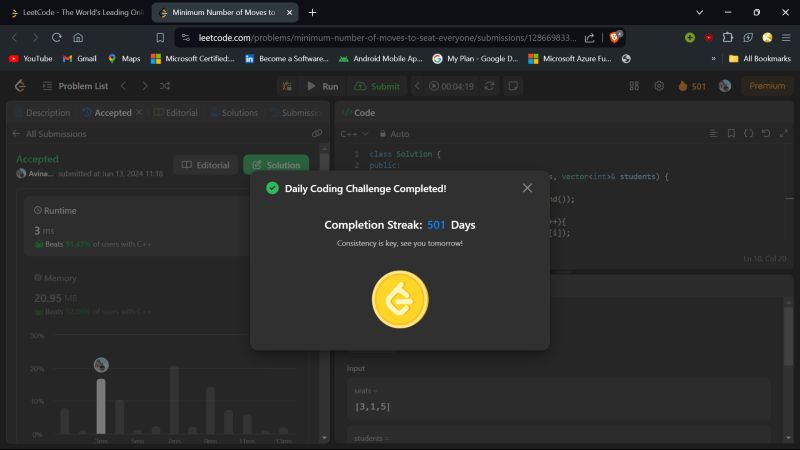
Task: Expand the code editor fullscreen icon
Action: [x=784, y=134]
